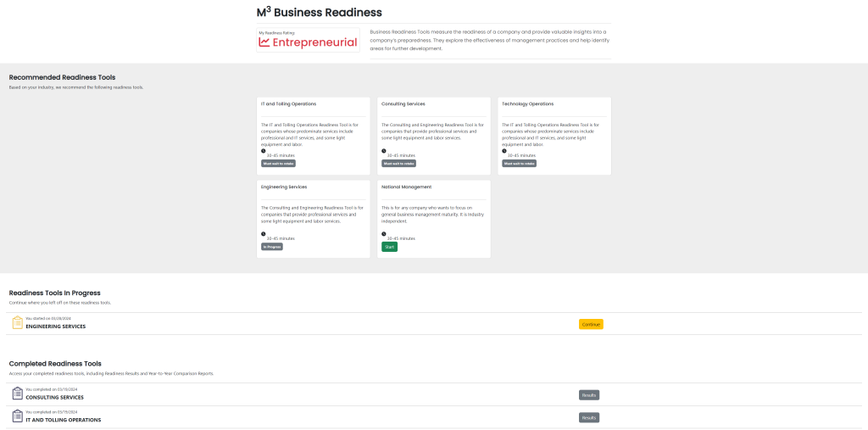Click the clipboard icon beside Consulting Services
868x430 pixels.
17,394
